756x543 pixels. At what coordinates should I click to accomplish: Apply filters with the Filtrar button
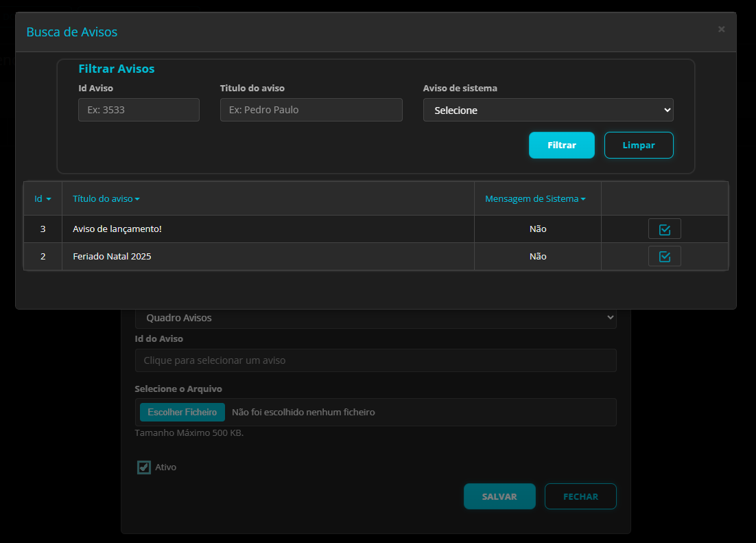coord(561,145)
